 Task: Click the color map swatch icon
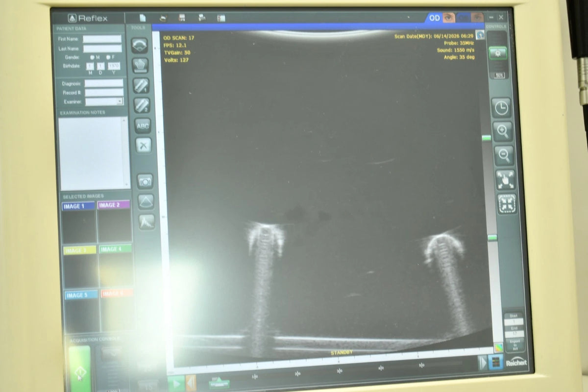tap(498, 348)
